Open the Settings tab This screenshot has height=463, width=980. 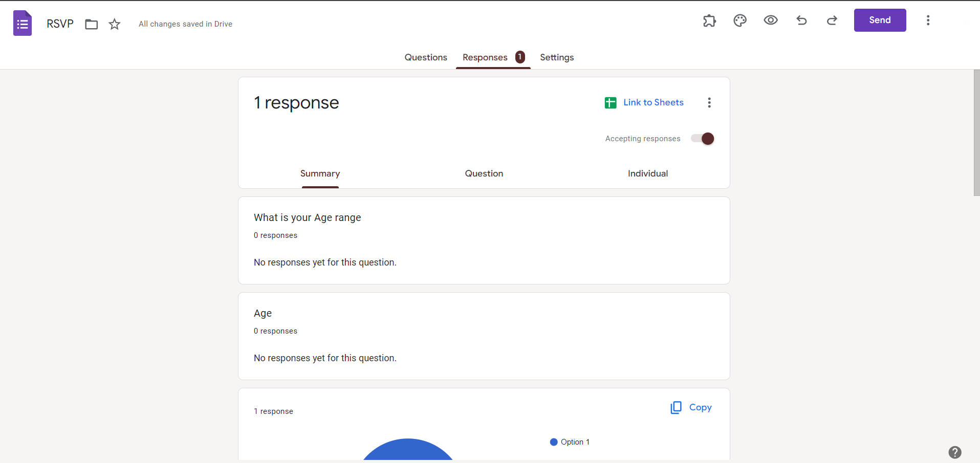pyautogui.click(x=557, y=57)
